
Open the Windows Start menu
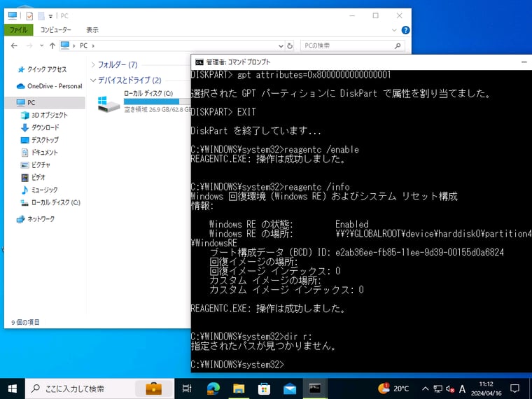coord(13,388)
